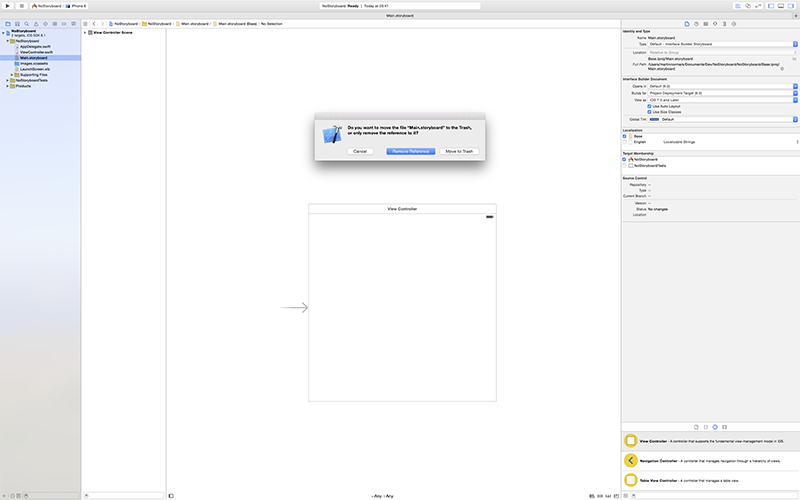800x500 pixels.
Task: Toggle the Navigator panel visibility
Action: tap(771, 6)
